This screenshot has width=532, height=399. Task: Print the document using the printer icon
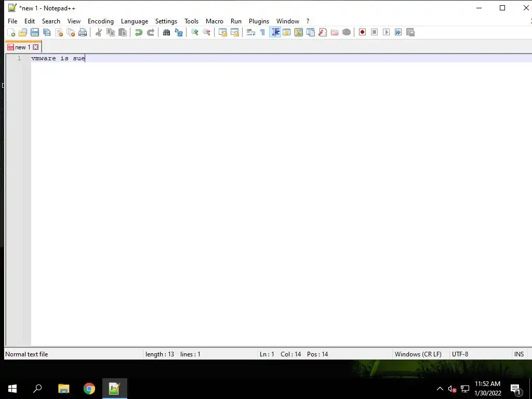(83, 32)
